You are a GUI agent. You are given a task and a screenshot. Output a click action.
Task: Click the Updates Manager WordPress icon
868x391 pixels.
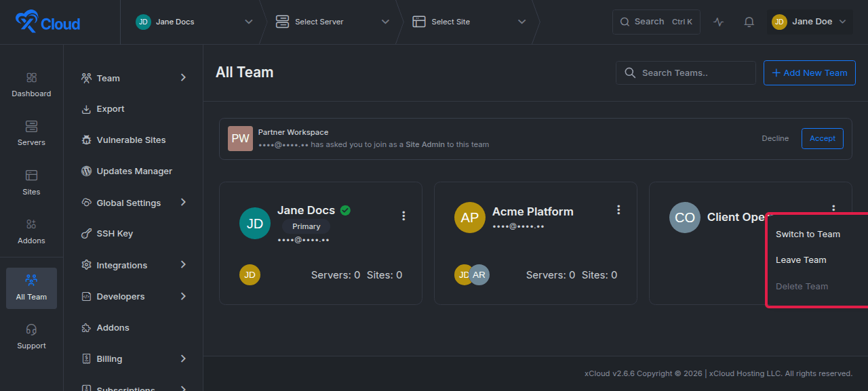tap(86, 171)
